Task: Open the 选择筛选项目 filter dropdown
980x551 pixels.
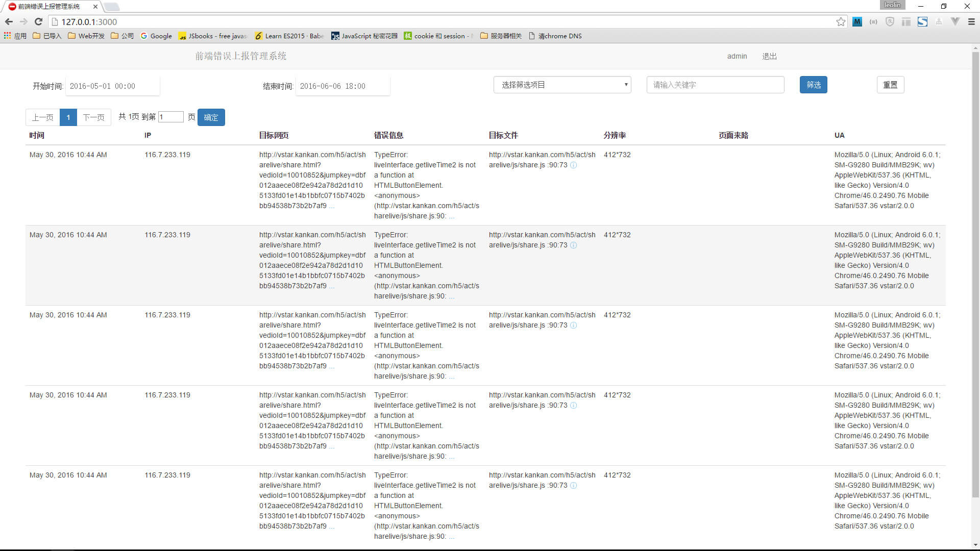Action: pos(562,85)
